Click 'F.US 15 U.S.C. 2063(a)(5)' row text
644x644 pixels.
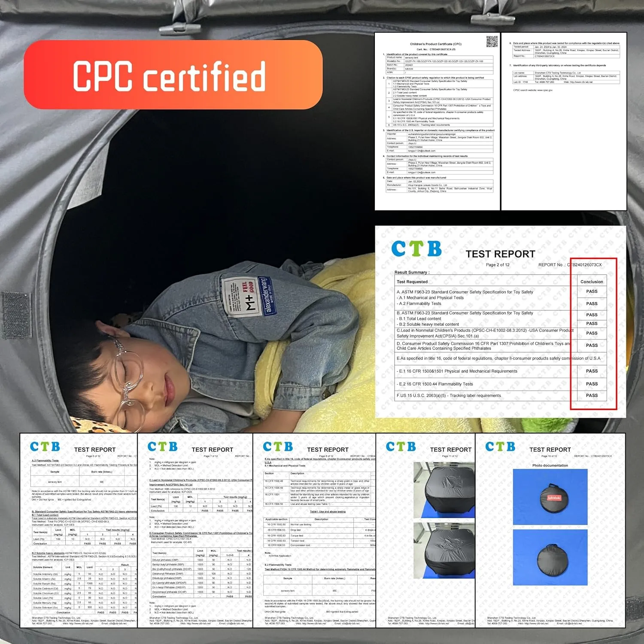pyautogui.click(x=449, y=395)
